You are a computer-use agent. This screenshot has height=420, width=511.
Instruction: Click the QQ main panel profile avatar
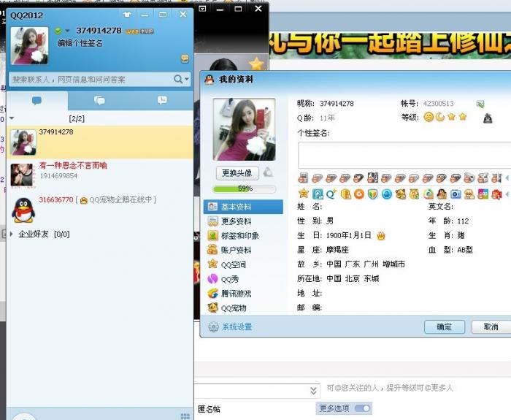pos(29,45)
